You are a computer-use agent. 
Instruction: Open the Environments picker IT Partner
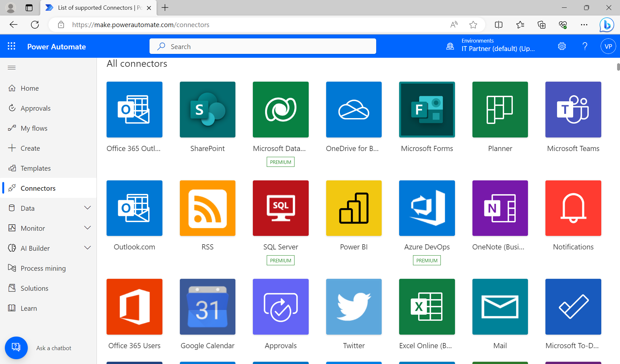click(497, 45)
